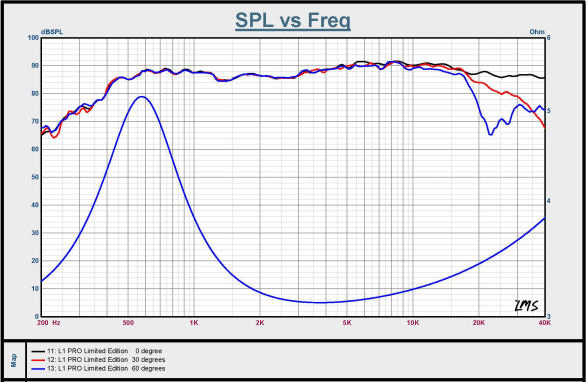586x382 pixels.
Task: Click the '100' dBSPL axis value
Action: pos(33,37)
